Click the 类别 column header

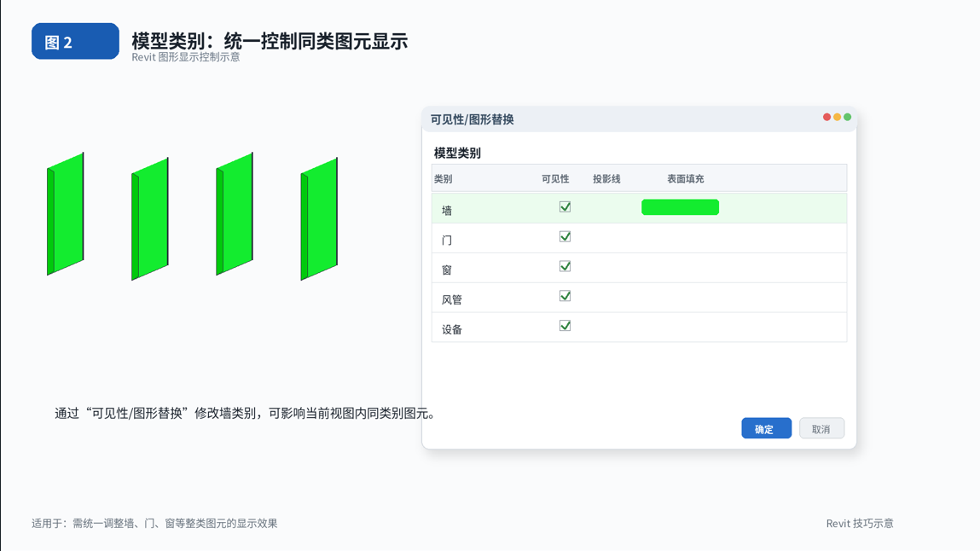click(444, 178)
